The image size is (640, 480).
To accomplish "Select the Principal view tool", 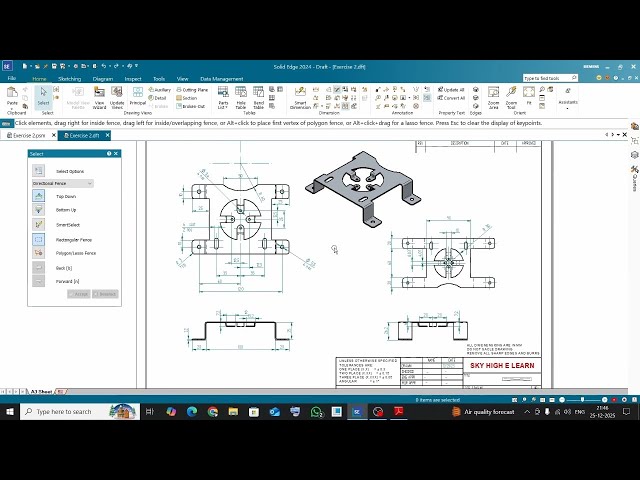I will pyautogui.click(x=138, y=96).
